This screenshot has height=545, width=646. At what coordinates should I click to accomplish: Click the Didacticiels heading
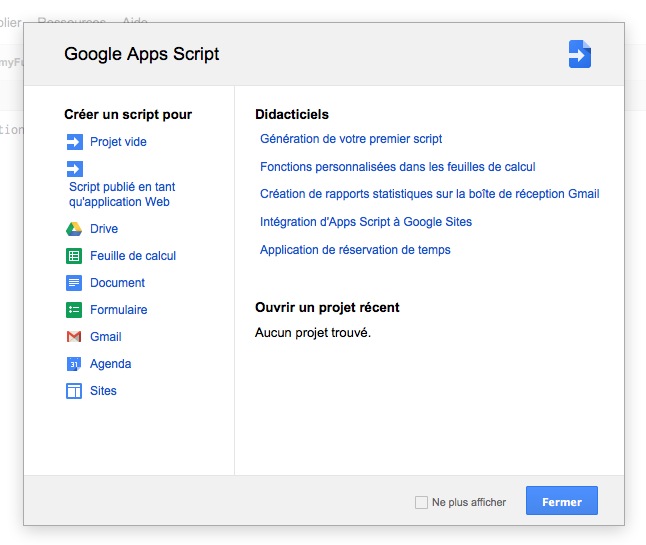coord(292,114)
